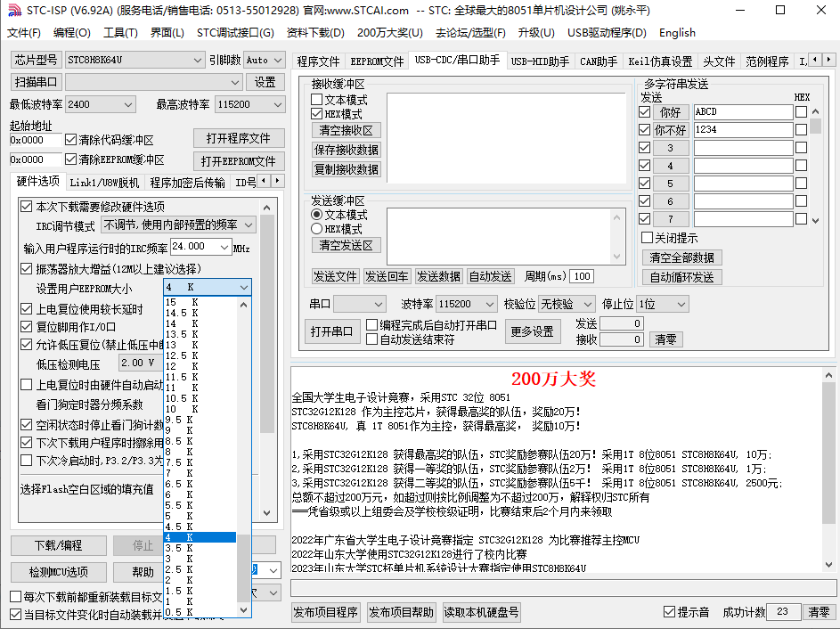Click the 扫描串口 button
The height and width of the screenshot is (629, 840).
(36, 82)
